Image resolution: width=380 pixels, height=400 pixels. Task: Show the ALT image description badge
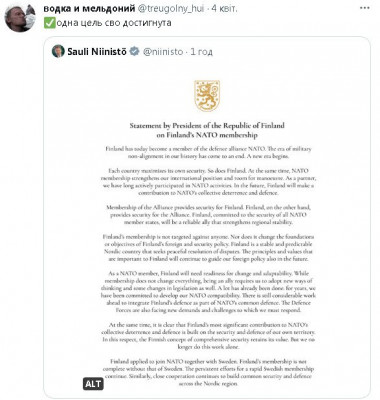coord(93,384)
